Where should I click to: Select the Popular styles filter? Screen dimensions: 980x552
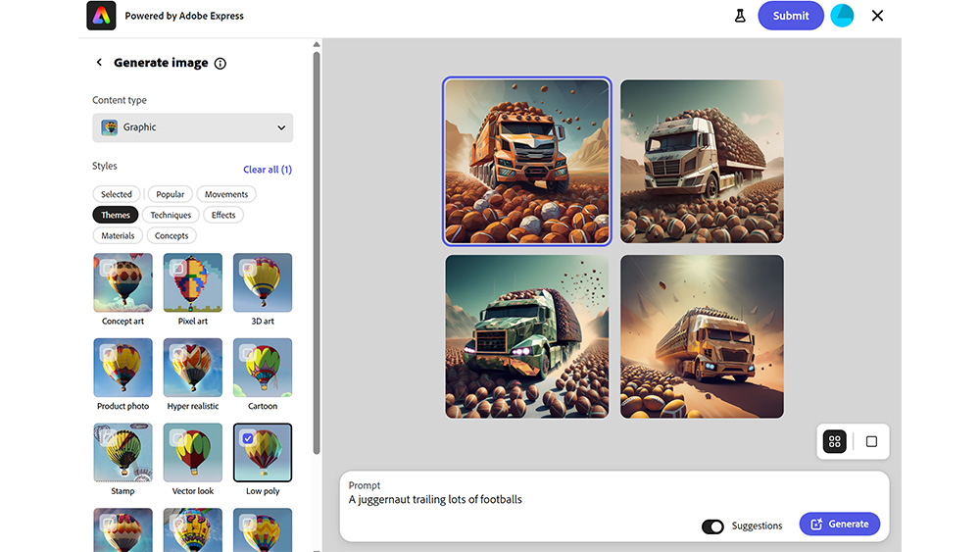(170, 194)
